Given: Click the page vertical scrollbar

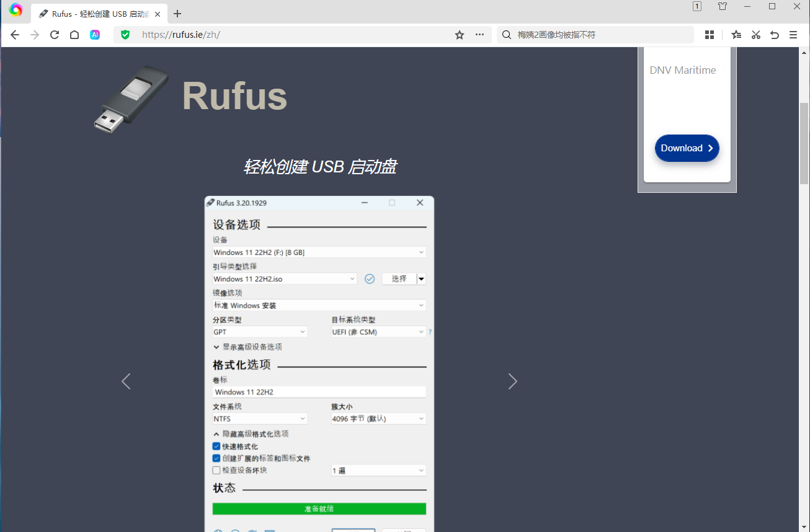Looking at the screenshot, I should pyautogui.click(x=804, y=143).
